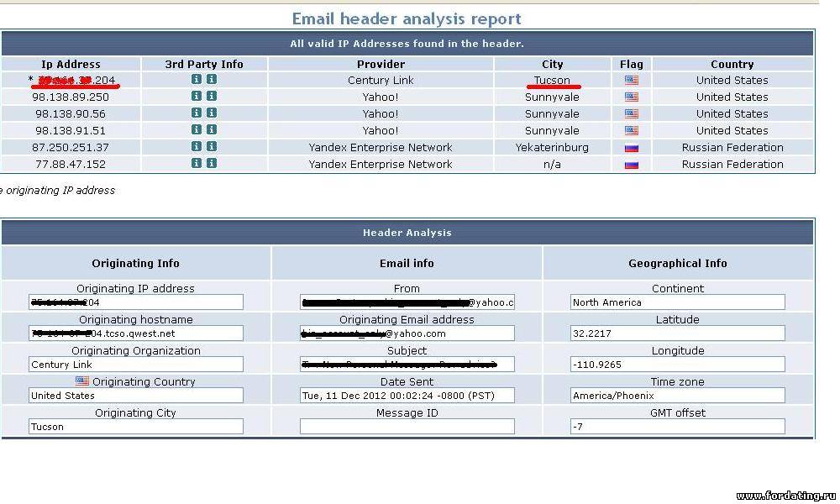Select the IP address 98.138.89.250
The image size is (840, 504).
tap(71, 97)
